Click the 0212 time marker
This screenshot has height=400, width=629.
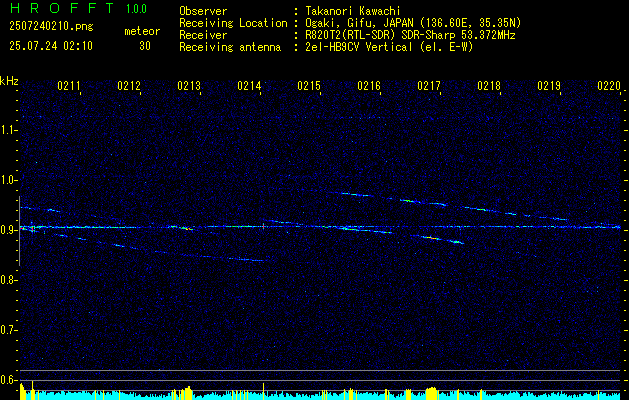tap(129, 86)
